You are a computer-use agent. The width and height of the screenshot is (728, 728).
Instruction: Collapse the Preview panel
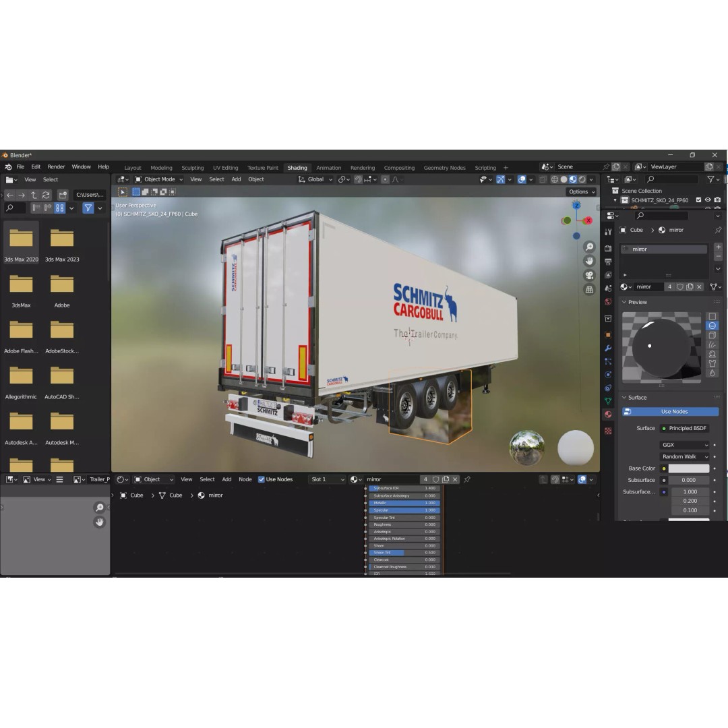[624, 302]
